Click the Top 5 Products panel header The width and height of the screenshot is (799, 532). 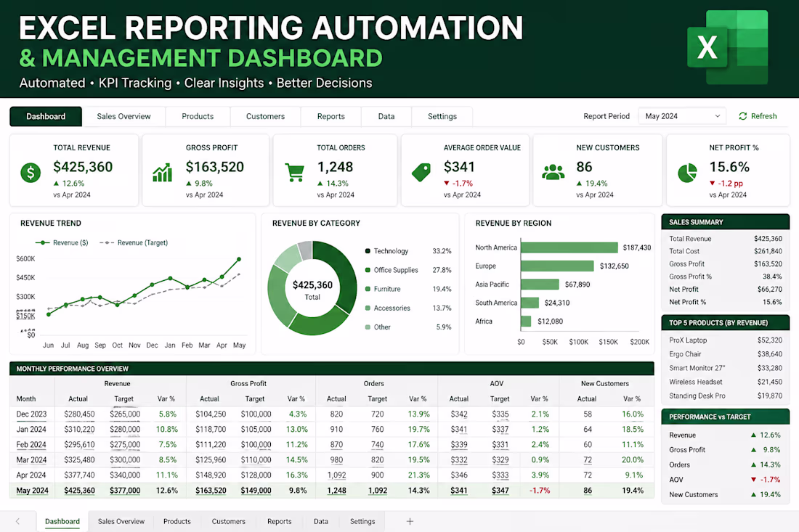pyautogui.click(x=726, y=323)
